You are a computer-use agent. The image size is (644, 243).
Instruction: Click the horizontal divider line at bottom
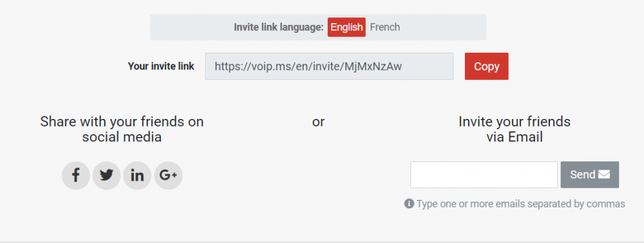click(x=322, y=242)
